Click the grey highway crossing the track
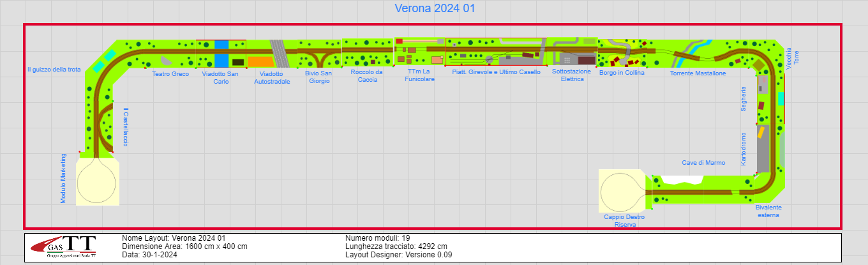The width and height of the screenshot is (868, 265). pos(278,53)
